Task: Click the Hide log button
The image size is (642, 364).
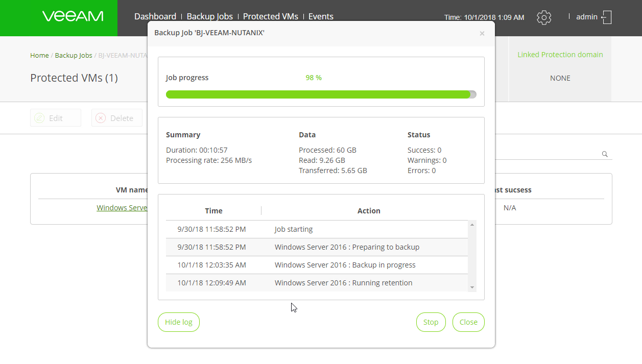Action: pyautogui.click(x=179, y=322)
